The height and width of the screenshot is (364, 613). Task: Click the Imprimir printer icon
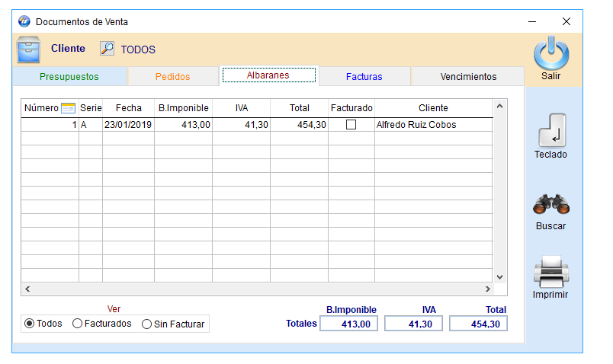pyautogui.click(x=550, y=271)
